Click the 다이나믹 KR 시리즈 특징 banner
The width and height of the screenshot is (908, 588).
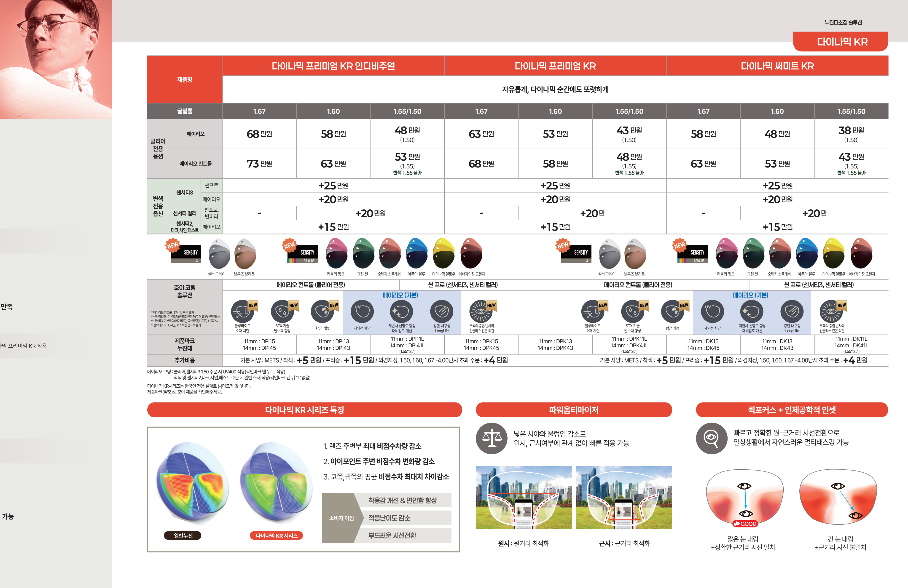[304, 410]
